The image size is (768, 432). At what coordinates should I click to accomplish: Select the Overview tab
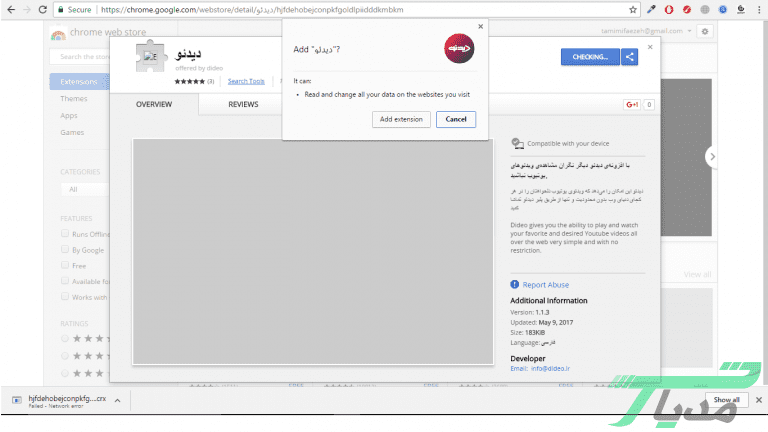pyautogui.click(x=154, y=104)
